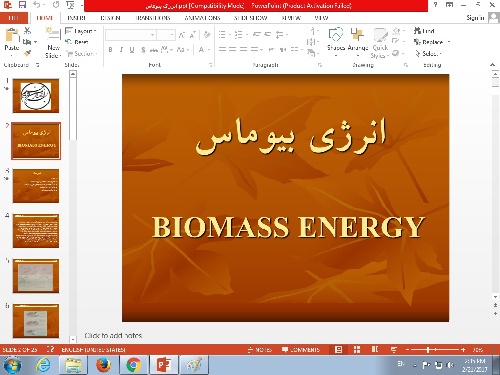
Task: Start Slide Show from status bar
Action: (394, 350)
